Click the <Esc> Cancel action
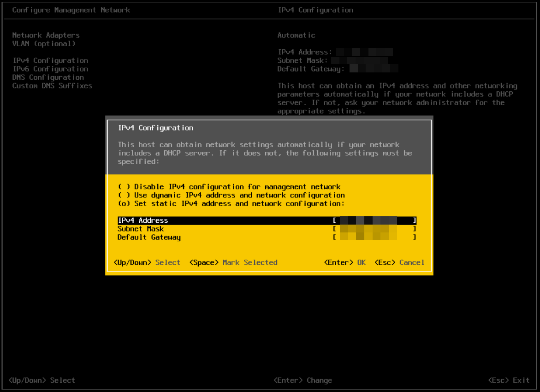This screenshot has height=392, width=540. tap(399, 262)
